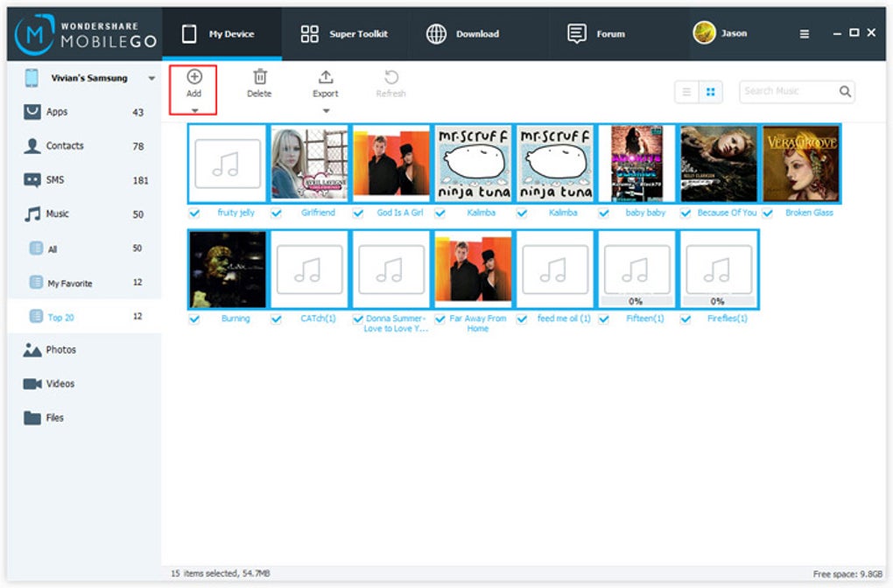Click the MobileGo logo

pos(86,34)
